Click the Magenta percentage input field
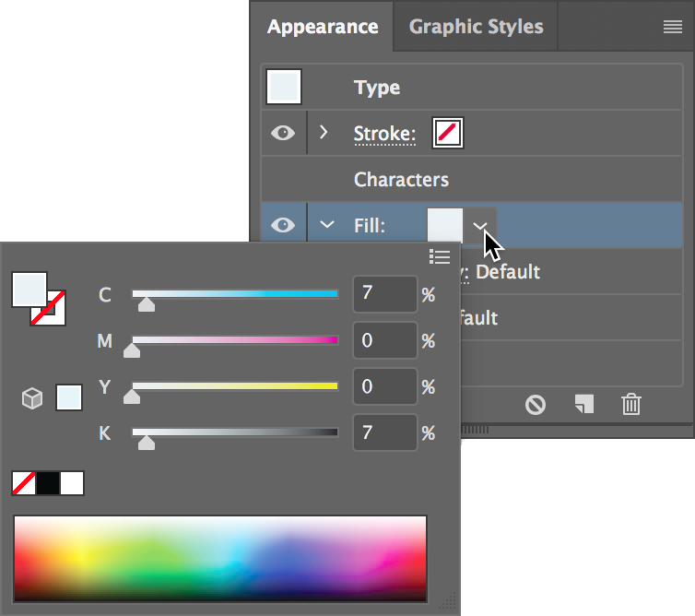695x616 pixels. point(384,340)
